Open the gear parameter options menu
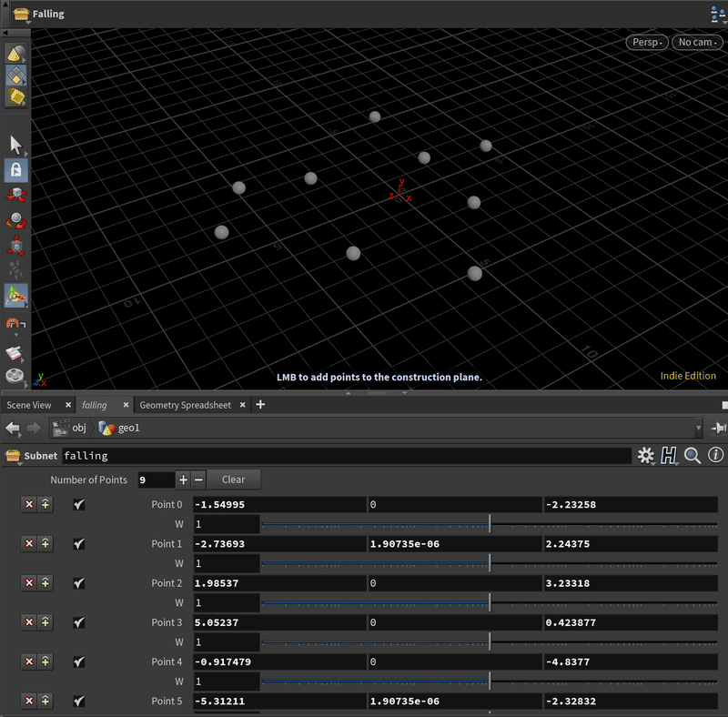 click(x=645, y=456)
